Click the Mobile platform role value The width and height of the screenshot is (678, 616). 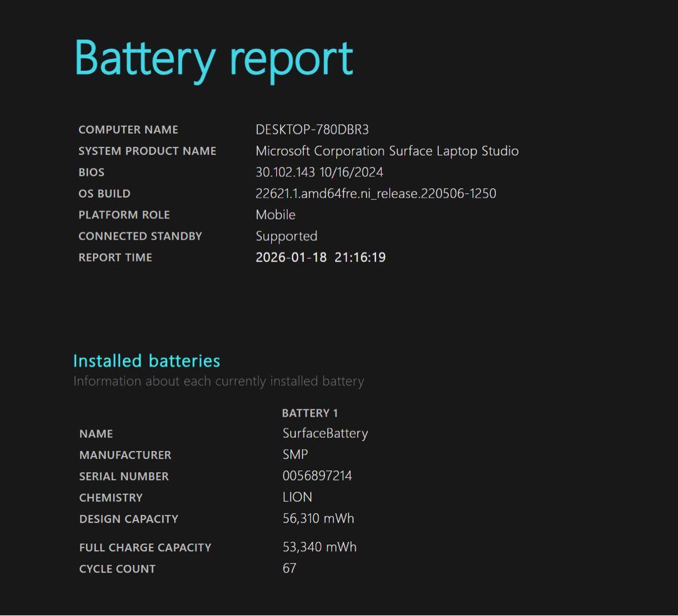275,215
